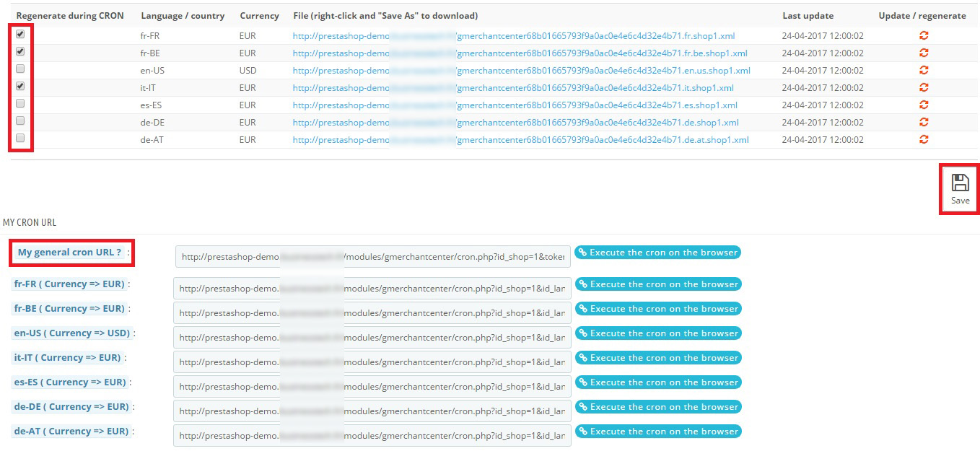The height and width of the screenshot is (451, 980).
Task: Regenerate the it-IT feed via refresh icon
Action: coord(924,87)
